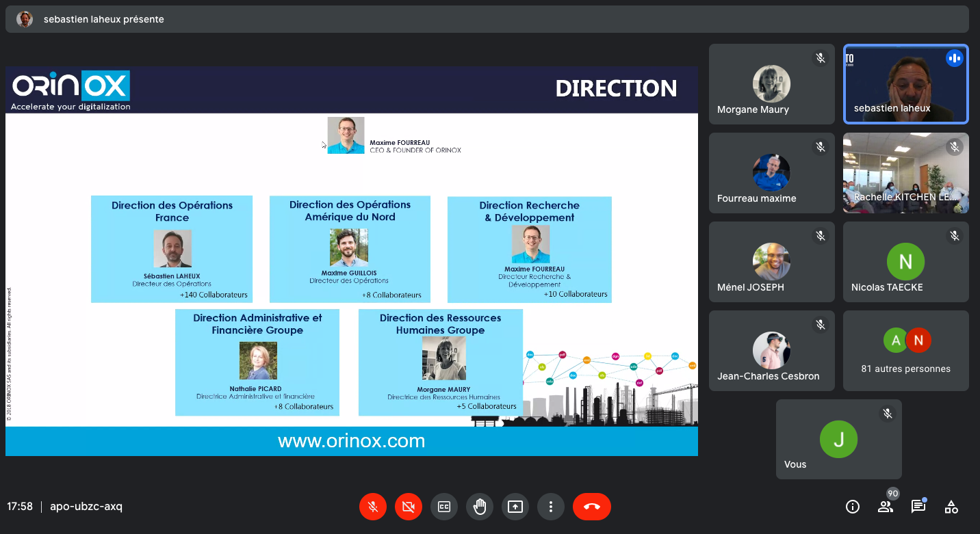Click the Direction Administrative et Financière Groupe heading
The width and height of the screenshot is (980, 534).
click(x=257, y=324)
